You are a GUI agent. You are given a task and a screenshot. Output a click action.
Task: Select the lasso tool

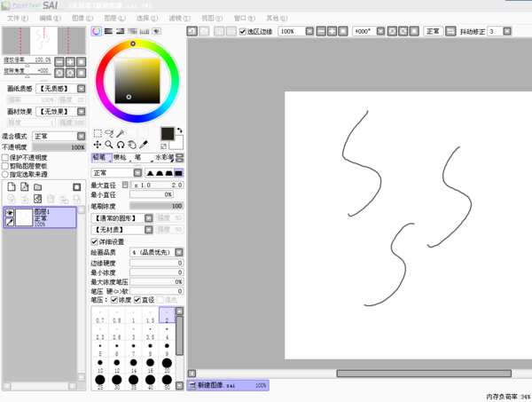coord(109,134)
